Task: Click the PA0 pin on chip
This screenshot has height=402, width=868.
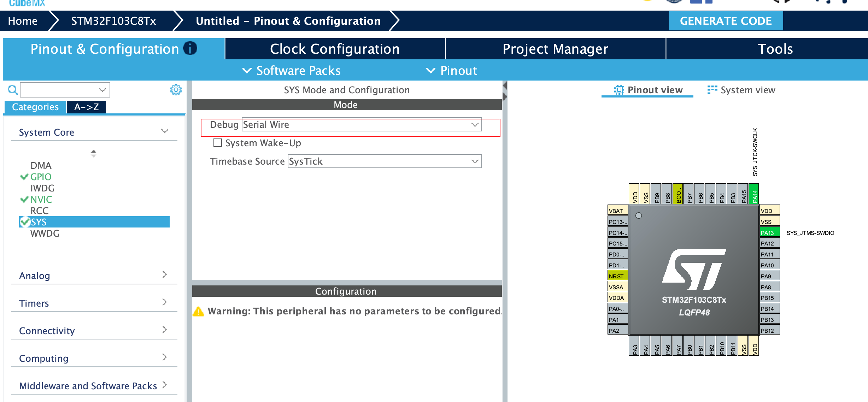Action: pos(618,308)
